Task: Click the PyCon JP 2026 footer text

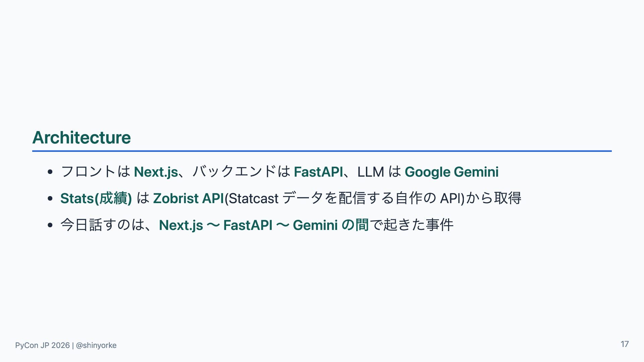Action: [43, 345]
